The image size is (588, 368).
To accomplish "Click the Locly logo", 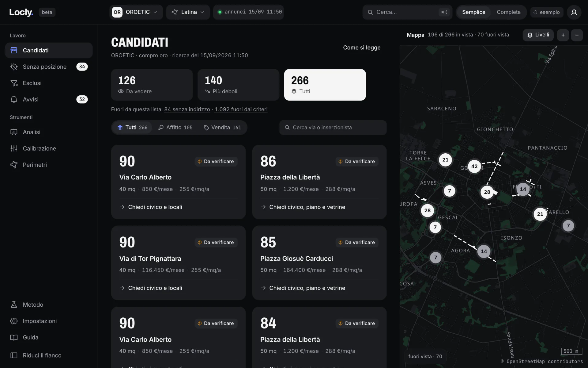I will coord(21,12).
